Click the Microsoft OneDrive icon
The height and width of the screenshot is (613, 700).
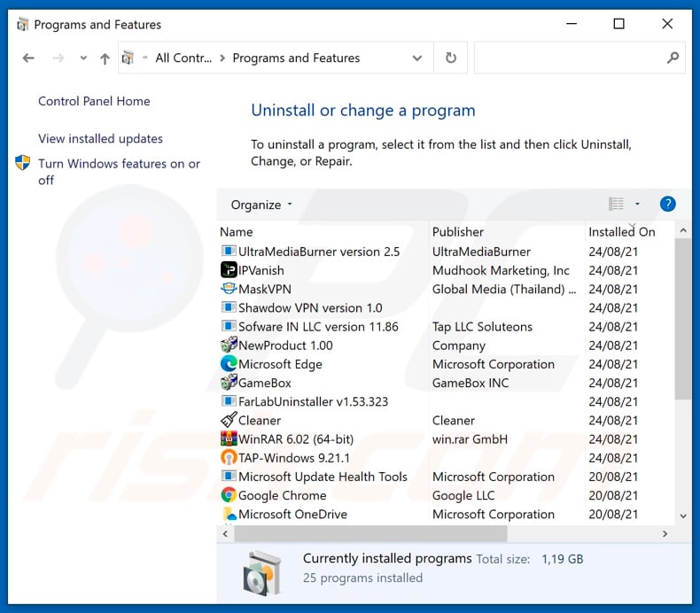pos(229,514)
